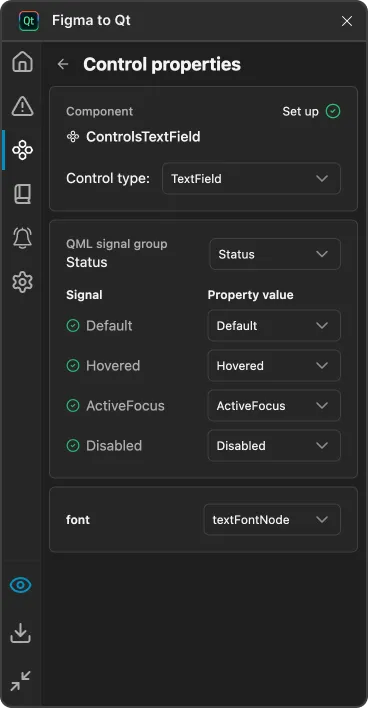Click the Set up green checkmark
Image resolution: width=368 pixels, height=708 pixels.
click(333, 111)
